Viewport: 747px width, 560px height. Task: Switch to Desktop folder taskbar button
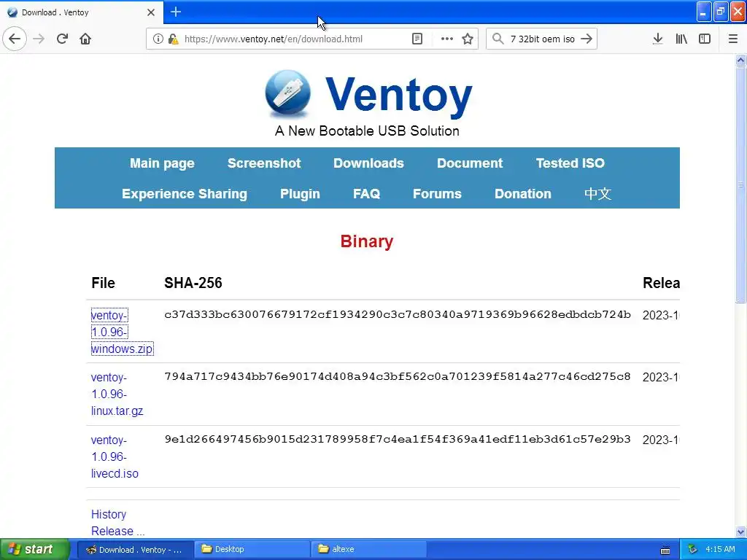coord(252,550)
